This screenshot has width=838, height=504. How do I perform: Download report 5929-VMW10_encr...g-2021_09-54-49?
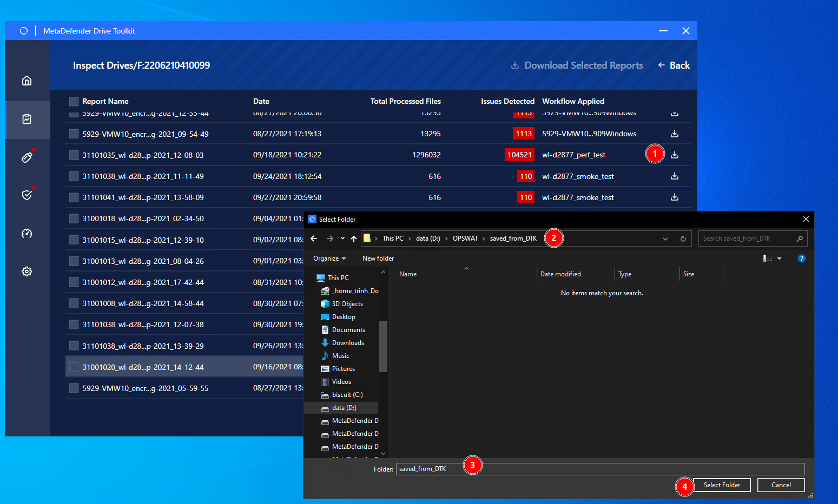coord(675,134)
